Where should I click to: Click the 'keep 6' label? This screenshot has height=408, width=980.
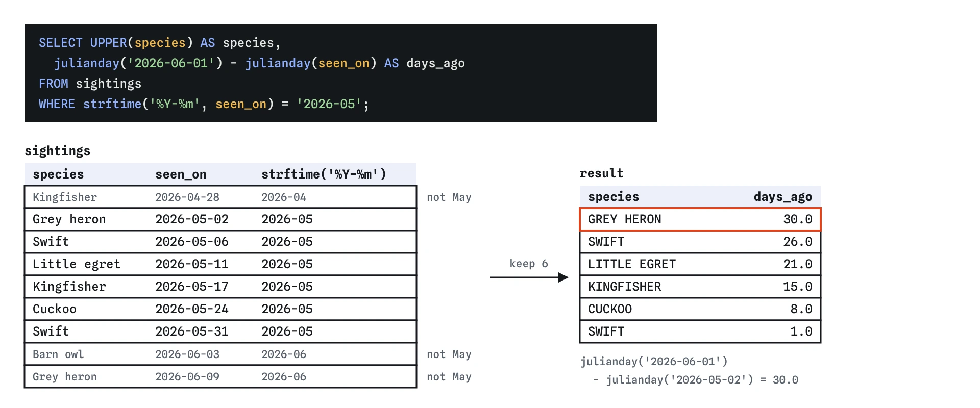pos(529,264)
